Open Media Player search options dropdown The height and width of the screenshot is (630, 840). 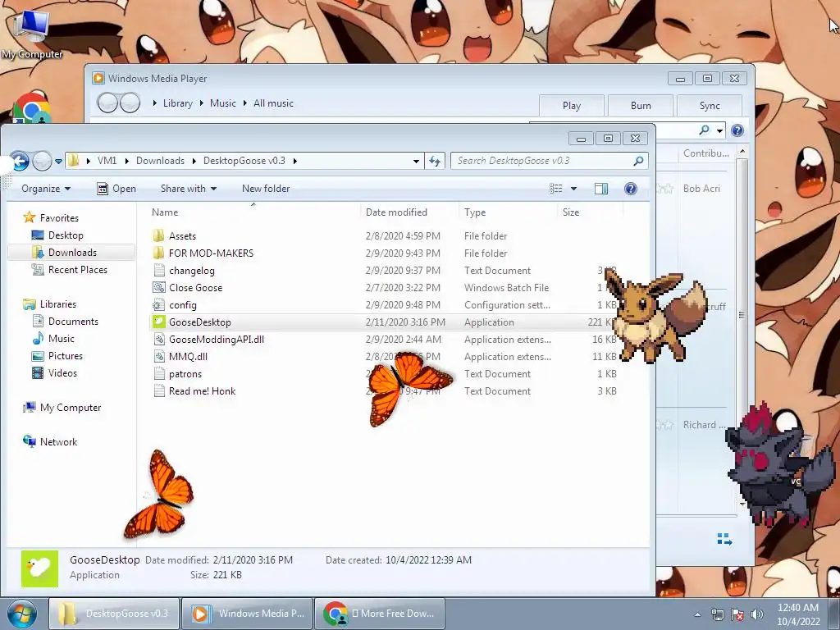719,130
